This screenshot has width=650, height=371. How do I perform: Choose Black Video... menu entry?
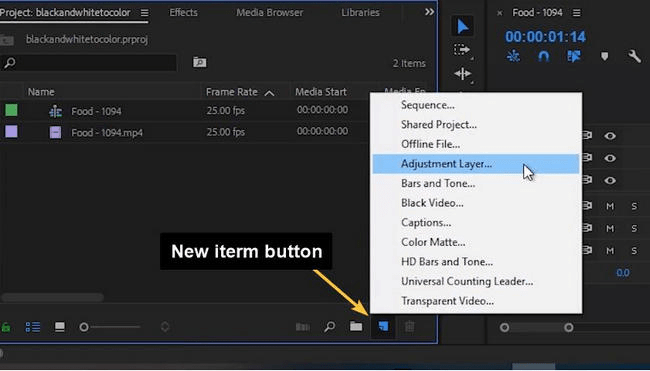(x=475, y=203)
